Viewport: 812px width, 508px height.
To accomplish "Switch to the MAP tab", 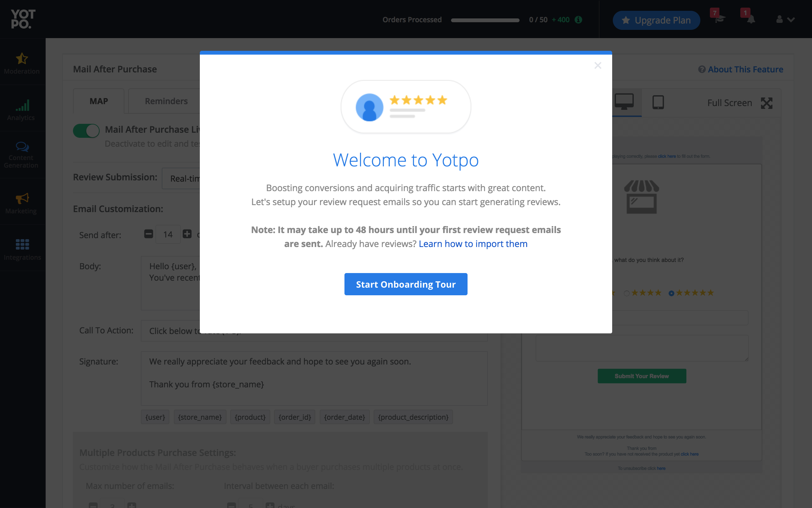I will (99, 101).
